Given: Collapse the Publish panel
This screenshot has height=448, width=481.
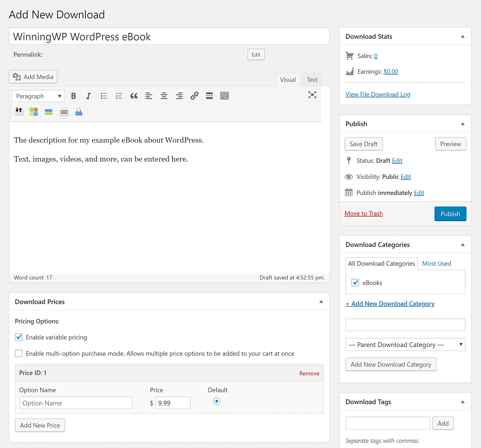Looking at the screenshot, I should click(x=463, y=124).
